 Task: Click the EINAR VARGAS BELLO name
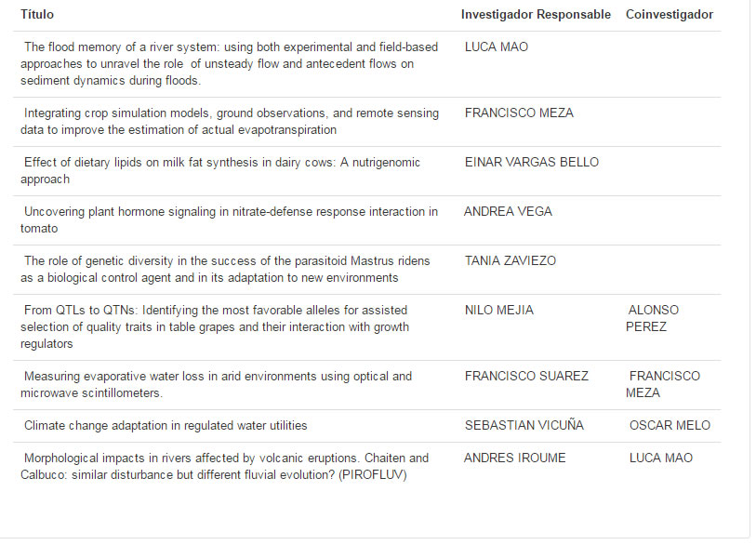pyautogui.click(x=532, y=162)
